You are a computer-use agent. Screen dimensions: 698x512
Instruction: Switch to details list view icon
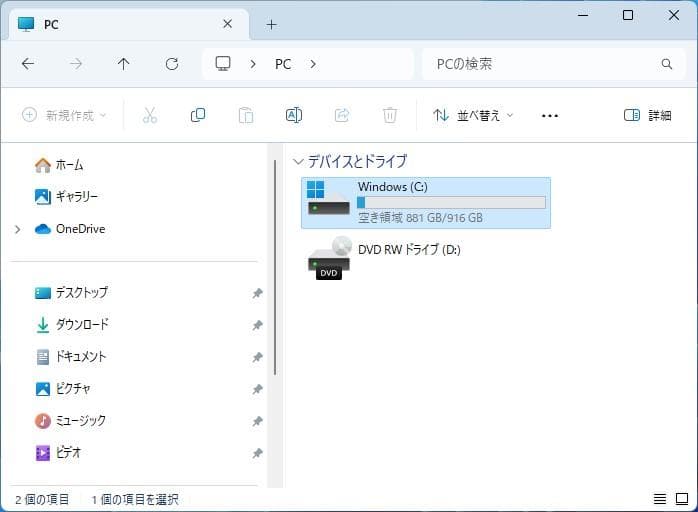(660, 499)
